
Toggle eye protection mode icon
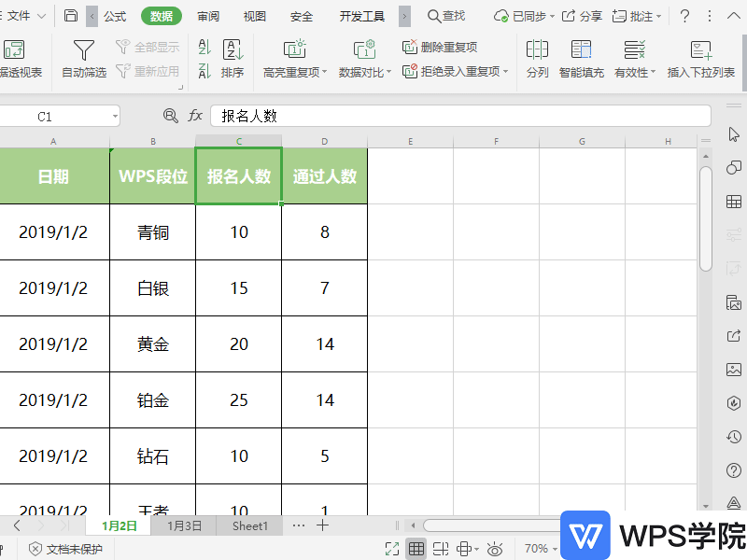(x=495, y=549)
